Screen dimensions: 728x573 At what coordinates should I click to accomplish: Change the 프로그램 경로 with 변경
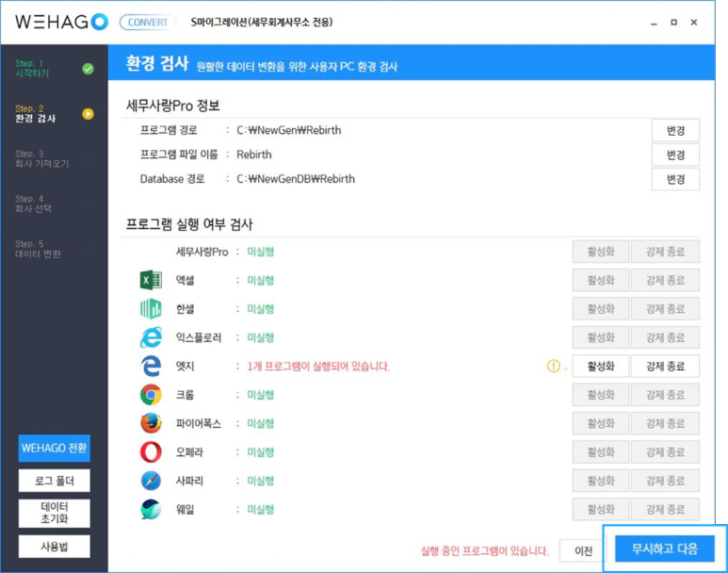(x=675, y=131)
